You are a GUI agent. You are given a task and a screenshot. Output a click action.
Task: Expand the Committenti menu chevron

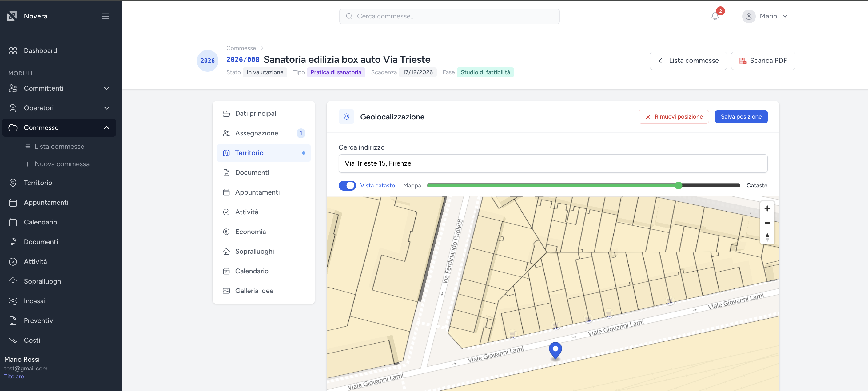[x=106, y=88]
